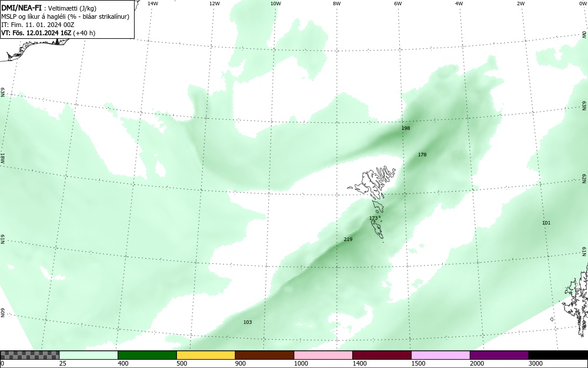The image size is (588, 368).
Task: Click legend value 400
Action: click(x=123, y=363)
